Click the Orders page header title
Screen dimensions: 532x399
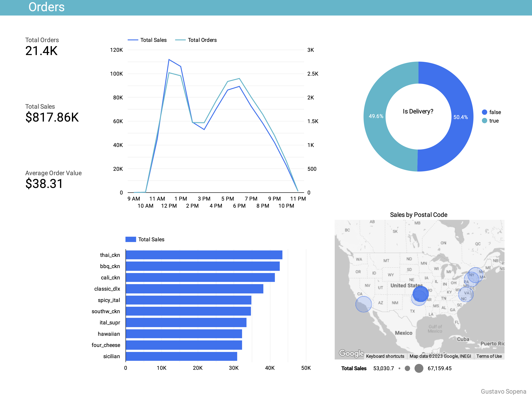(46, 7)
